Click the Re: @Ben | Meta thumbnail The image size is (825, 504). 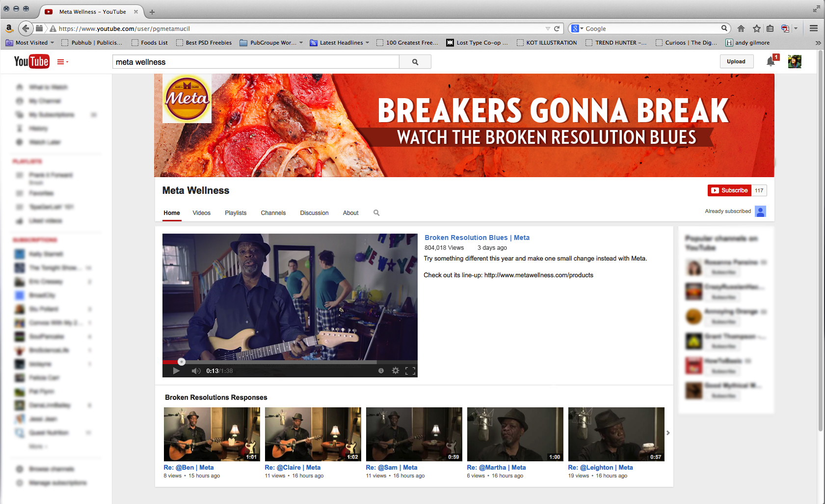[212, 434]
